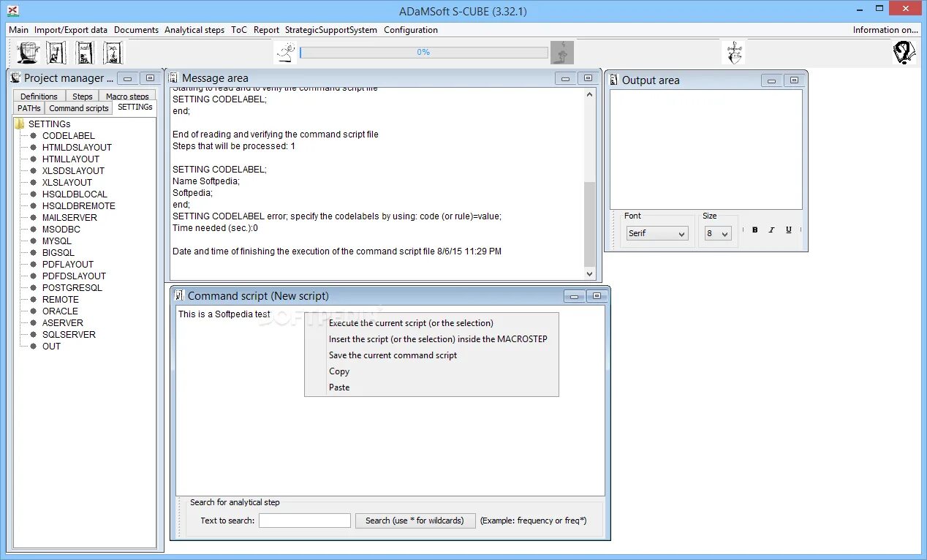Switch to the Macro steps tab
Screen dimensions: 927x560
pyautogui.click(x=127, y=96)
